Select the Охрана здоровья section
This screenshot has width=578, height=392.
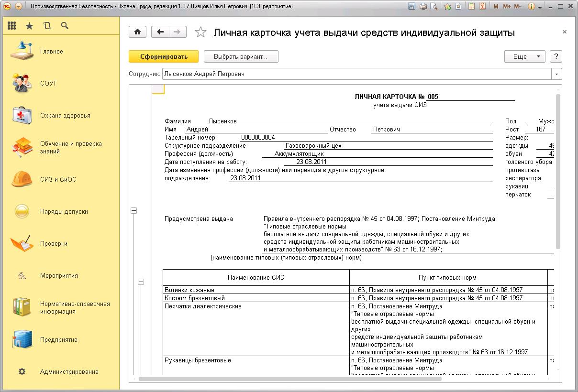coord(65,115)
